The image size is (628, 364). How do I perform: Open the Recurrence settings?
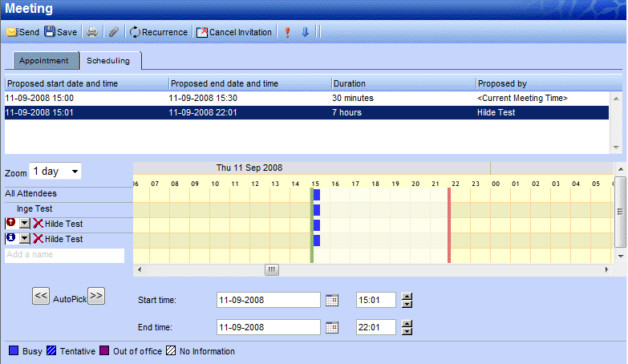click(158, 32)
